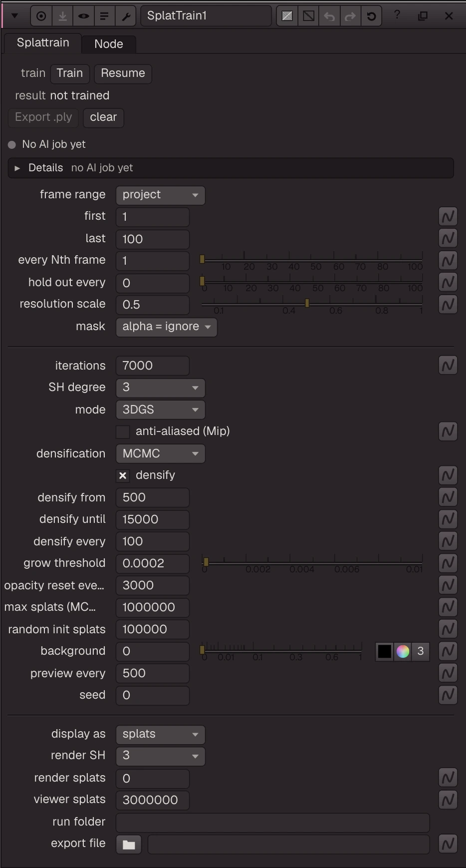
Task: Click the Resume button
Action: 123,73
